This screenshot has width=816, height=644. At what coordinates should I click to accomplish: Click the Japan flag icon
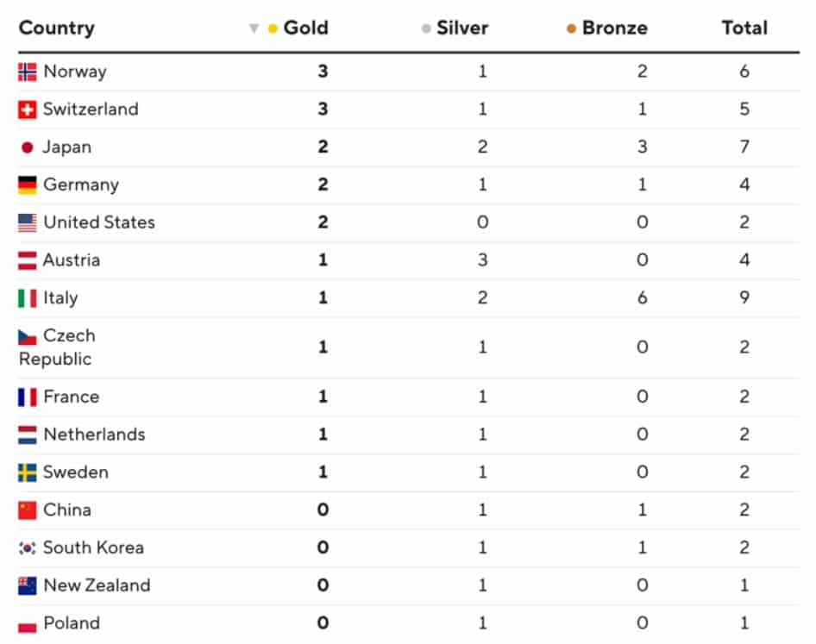point(28,147)
